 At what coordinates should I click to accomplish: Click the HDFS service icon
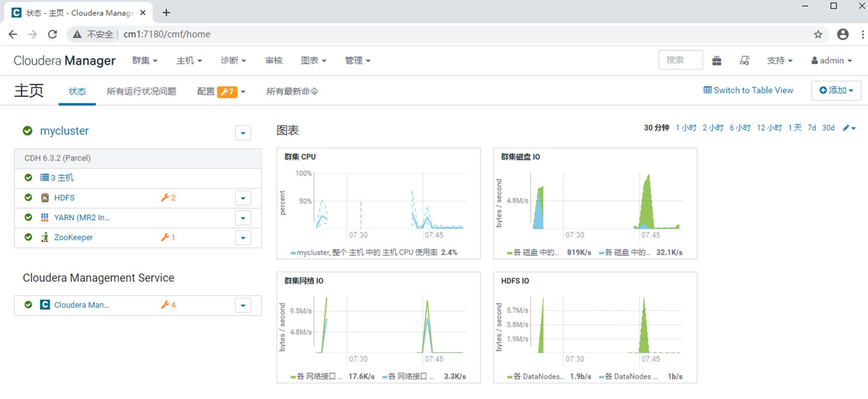click(45, 198)
